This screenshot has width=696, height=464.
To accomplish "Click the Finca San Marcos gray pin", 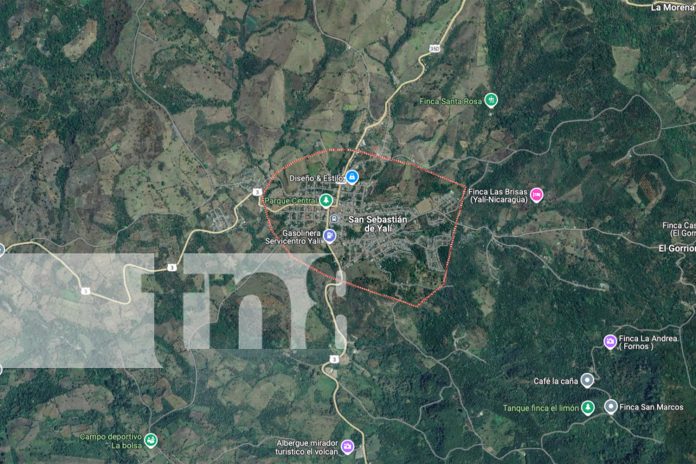I will 611,406.
